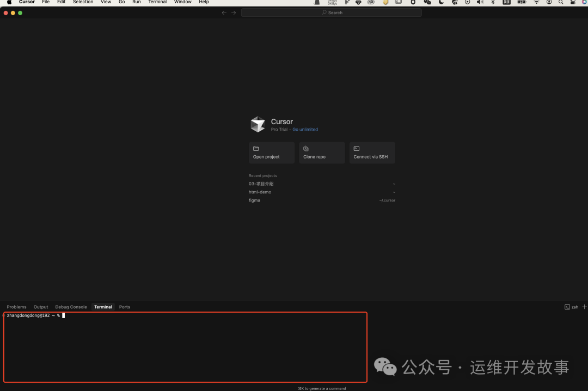Open the Go menu

(122, 2)
